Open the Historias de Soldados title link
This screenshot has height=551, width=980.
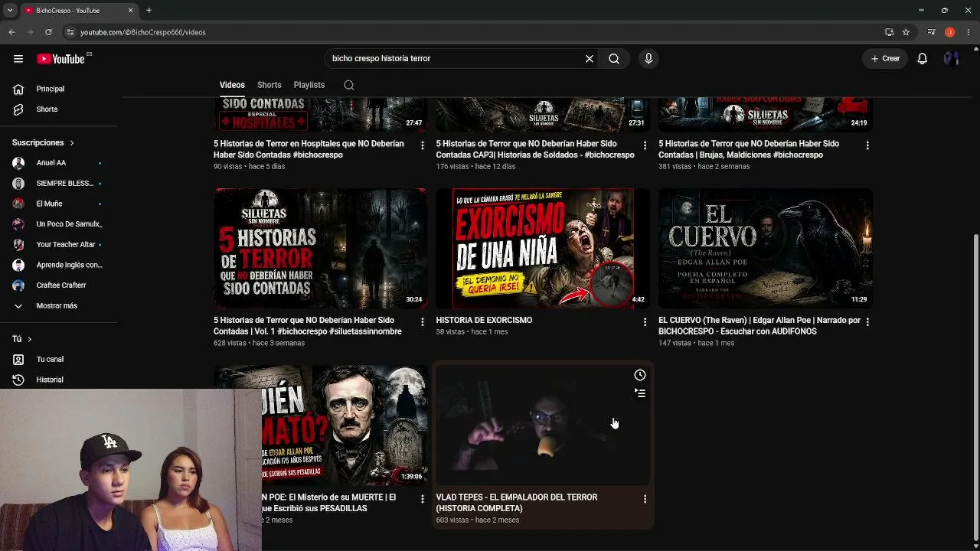[x=535, y=149]
